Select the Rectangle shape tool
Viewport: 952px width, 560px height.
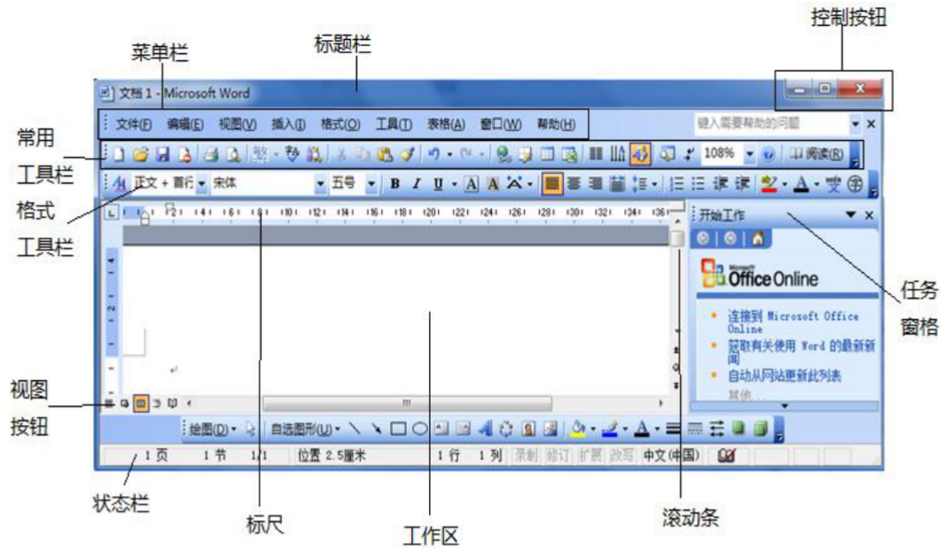pyautogui.click(x=398, y=429)
